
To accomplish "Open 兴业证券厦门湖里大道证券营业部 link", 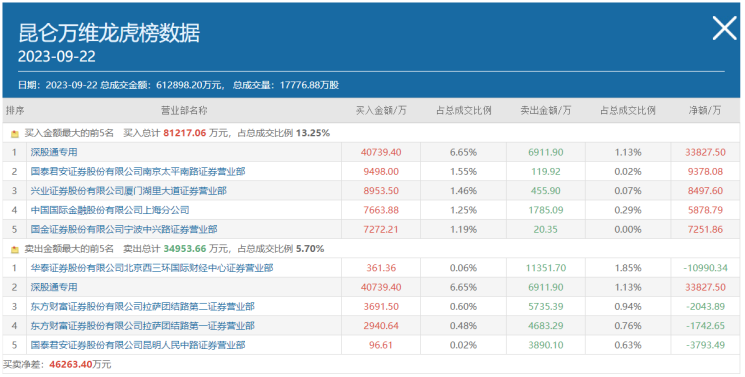I will tap(129, 191).
